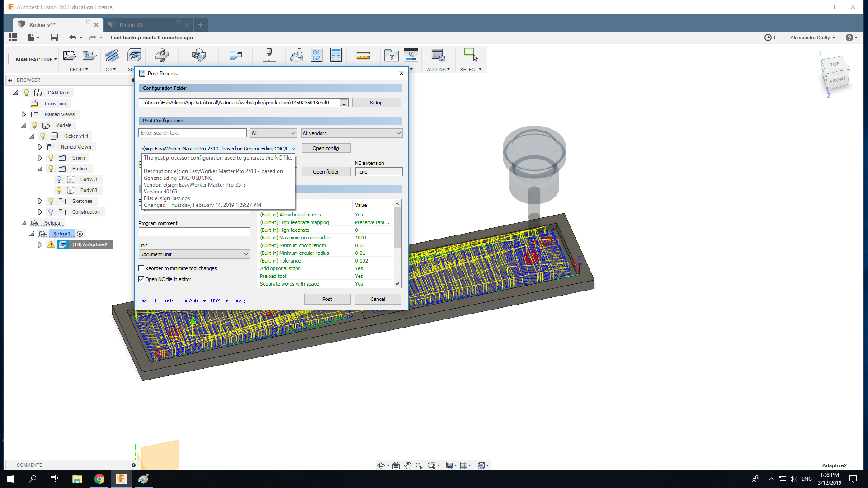Open the All capabilities filter dropdown

[x=274, y=133]
